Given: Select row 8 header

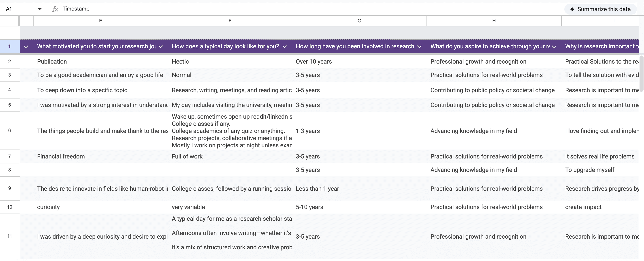Looking at the screenshot, I should tap(10, 170).
